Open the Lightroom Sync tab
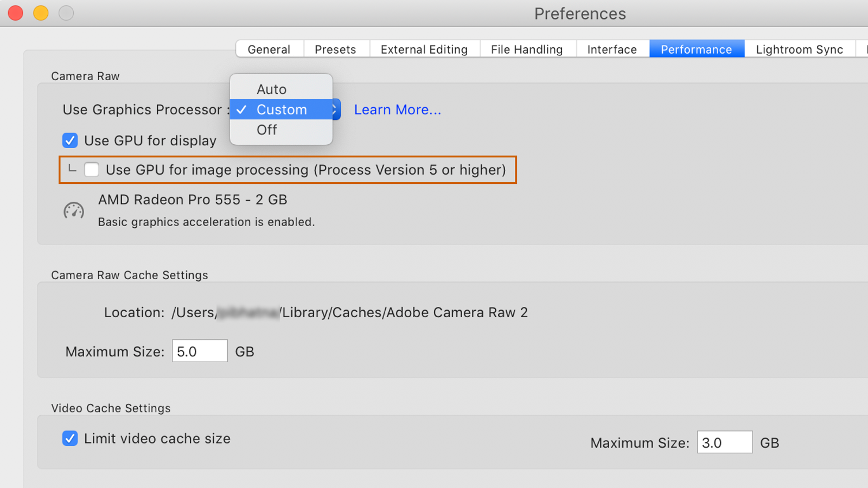868x488 pixels. [x=799, y=49]
